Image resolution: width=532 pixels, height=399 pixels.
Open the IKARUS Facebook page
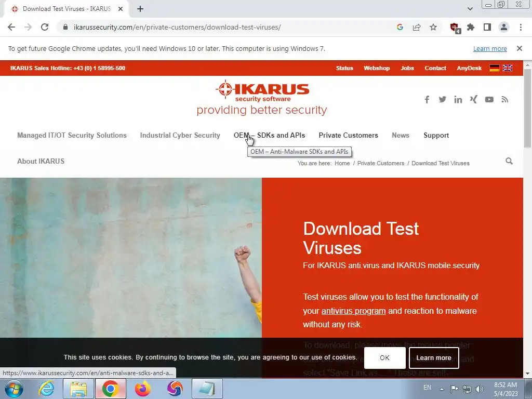pos(427,99)
